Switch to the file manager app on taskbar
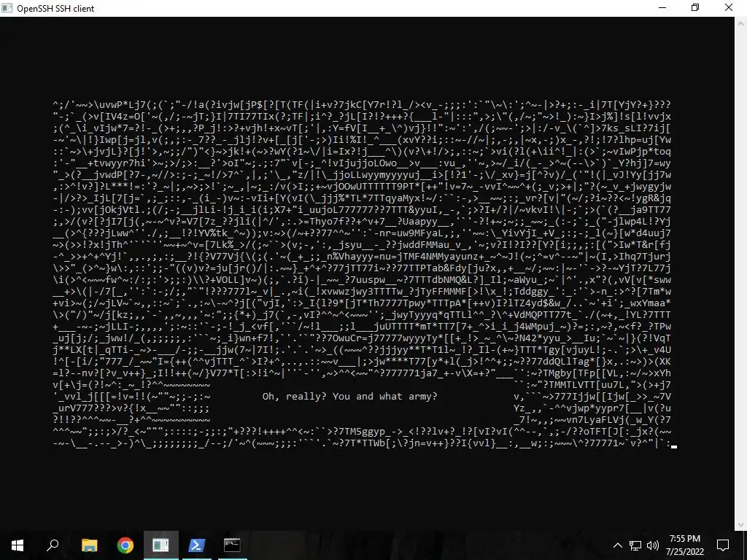Viewport: 747px width, 560px height. [161, 545]
